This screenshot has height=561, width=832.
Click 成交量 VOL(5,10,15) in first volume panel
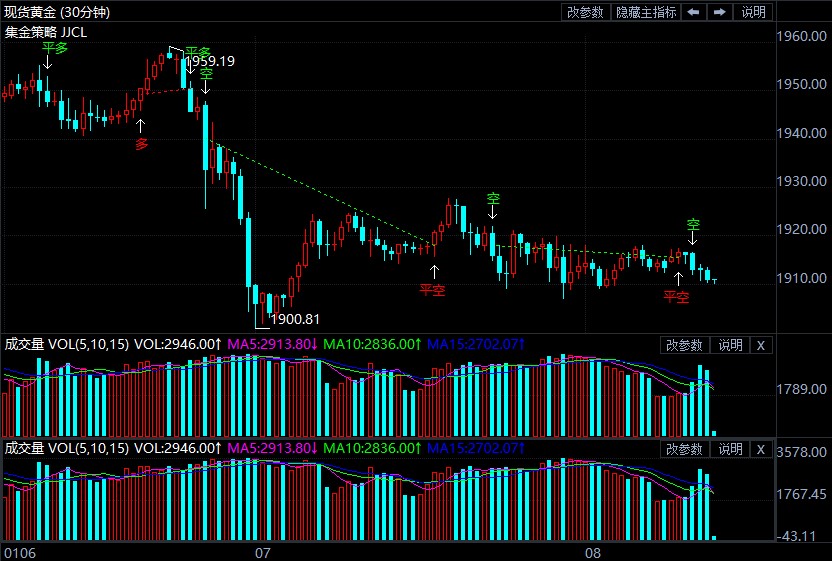(x=67, y=344)
